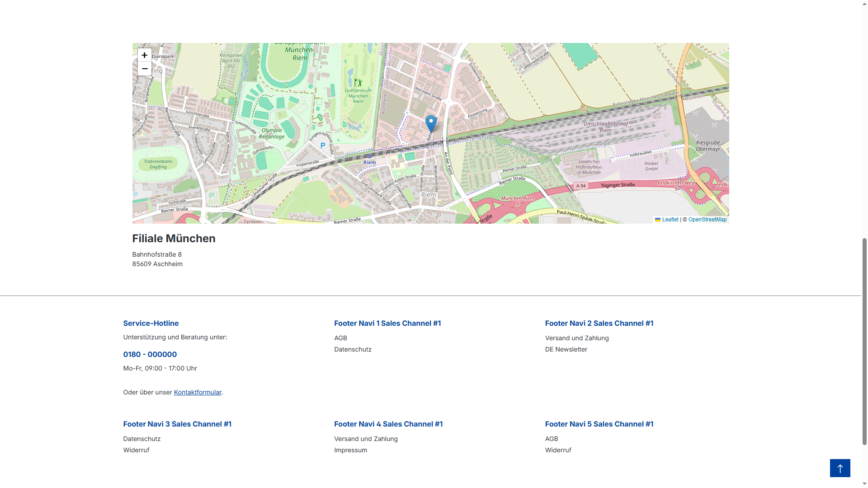Viewport: 868px width, 488px height.
Task: Click the Trabrennbahn Daglfing map label
Action: point(158,164)
